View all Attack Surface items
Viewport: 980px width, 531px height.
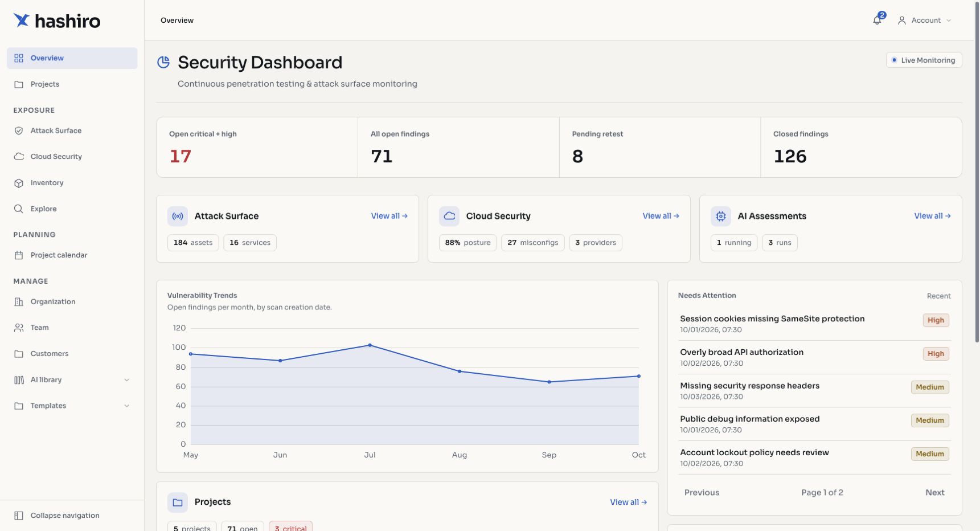[x=389, y=216]
